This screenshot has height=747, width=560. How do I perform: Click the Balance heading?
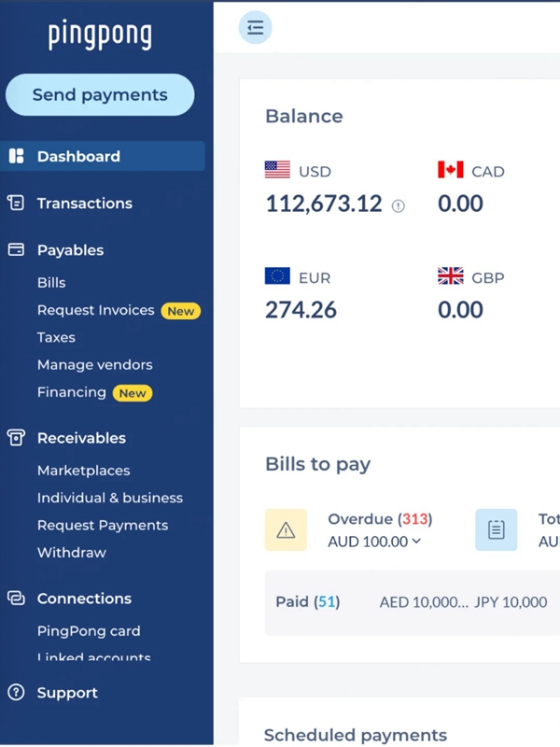click(304, 116)
